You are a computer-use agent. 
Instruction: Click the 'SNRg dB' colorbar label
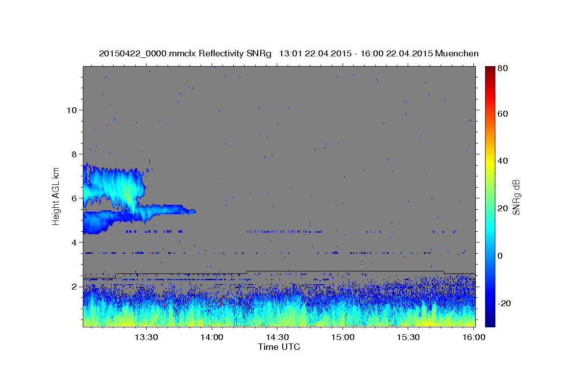pyautogui.click(x=516, y=197)
